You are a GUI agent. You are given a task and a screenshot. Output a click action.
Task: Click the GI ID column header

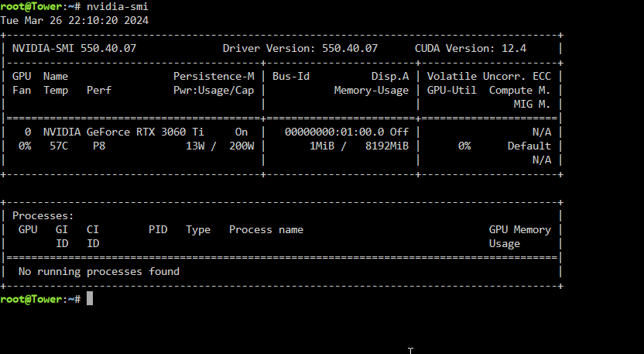62,236
